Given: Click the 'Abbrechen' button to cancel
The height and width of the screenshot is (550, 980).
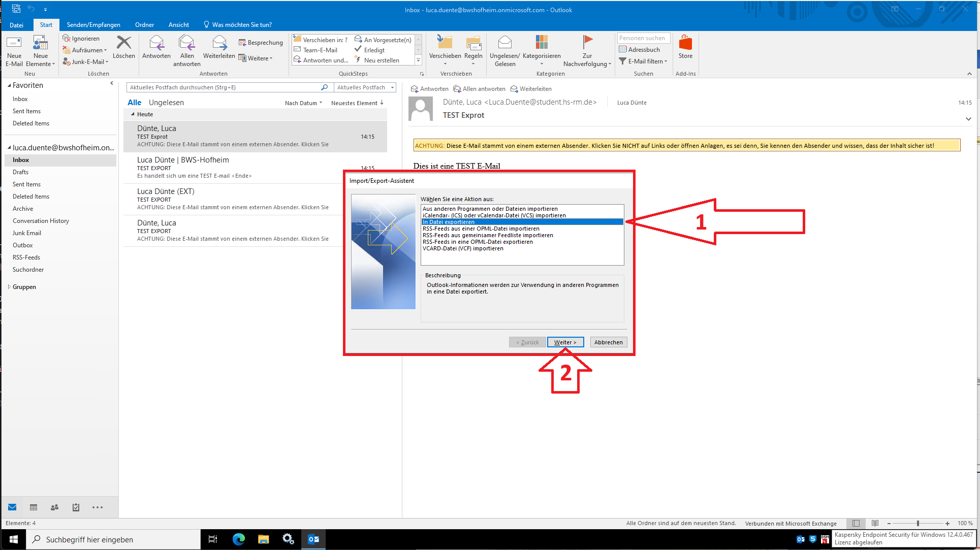Looking at the screenshot, I should coord(607,342).
